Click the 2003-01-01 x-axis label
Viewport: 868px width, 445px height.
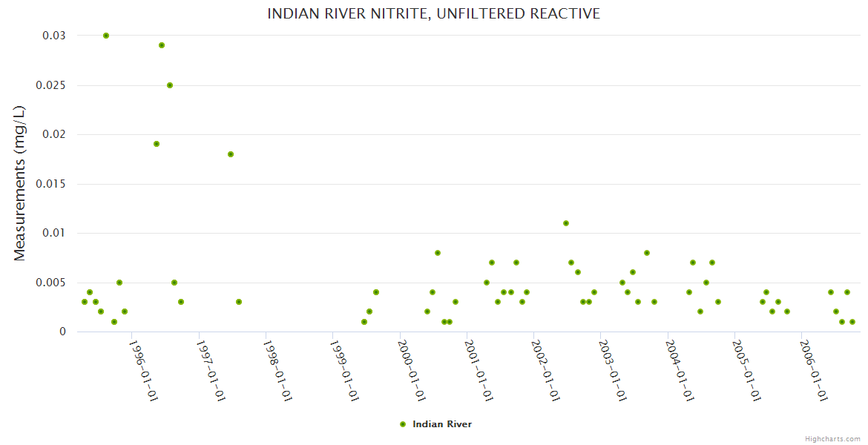click(x=614, y=370)
